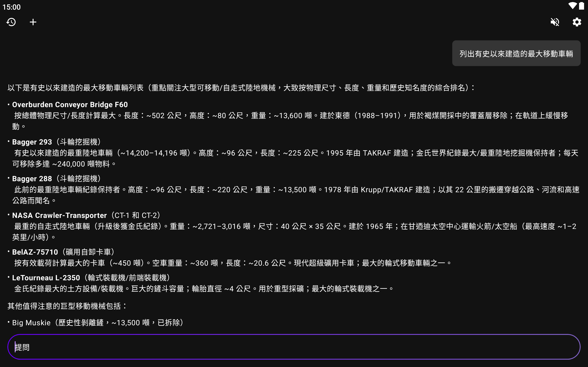Click the Bagger 293 heading
Viewport: 588px width, 367px height.
pyautogui.click(x=32, y=142)
